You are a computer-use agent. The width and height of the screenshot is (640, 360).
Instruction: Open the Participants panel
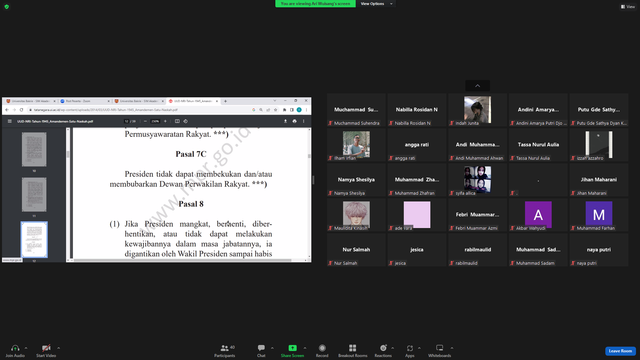coord(225,351)
